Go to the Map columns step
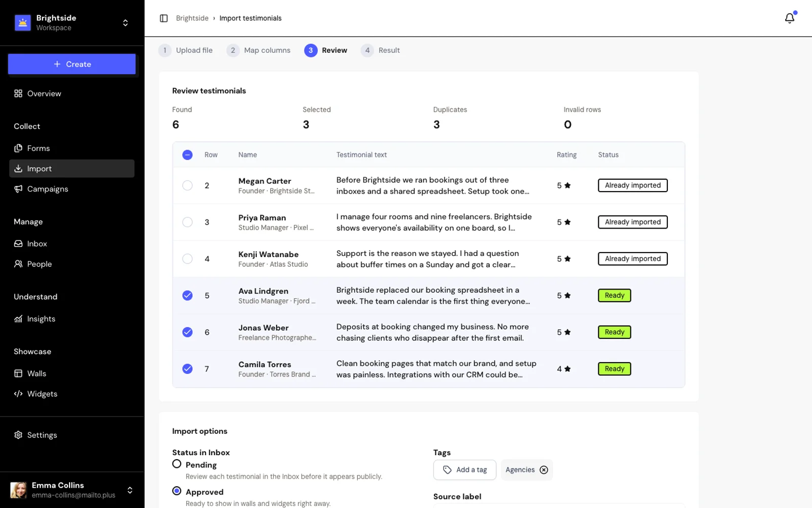This screenshot has width=812, height=508. tap(259, 50)
